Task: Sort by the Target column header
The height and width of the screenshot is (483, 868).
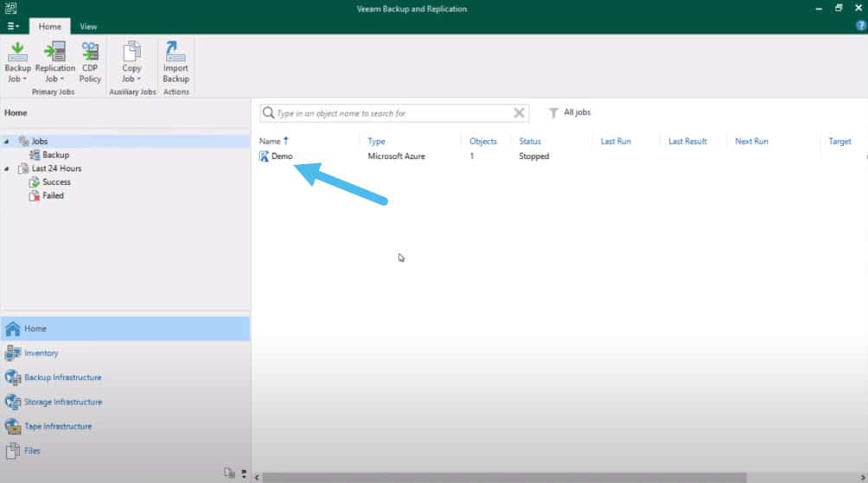Action: 839,141
